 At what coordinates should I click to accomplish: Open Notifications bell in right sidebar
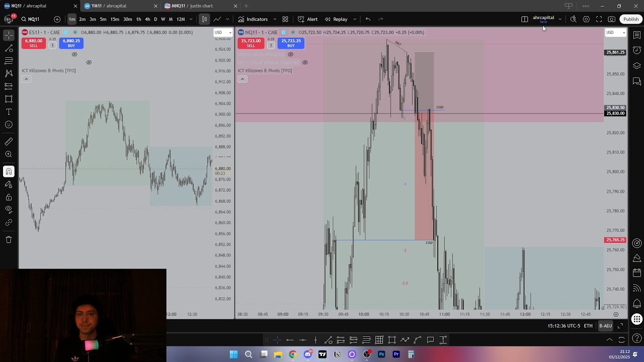point(637,304)
